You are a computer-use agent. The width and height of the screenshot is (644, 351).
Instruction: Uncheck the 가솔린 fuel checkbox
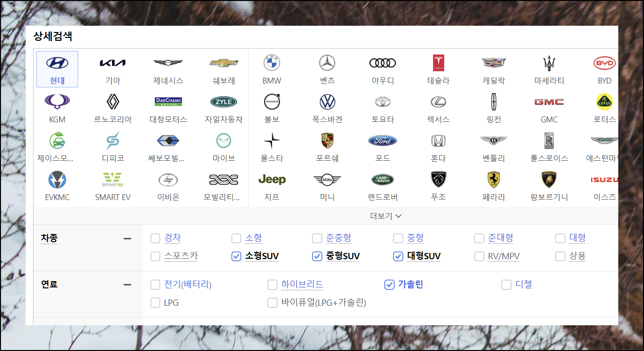389,284
